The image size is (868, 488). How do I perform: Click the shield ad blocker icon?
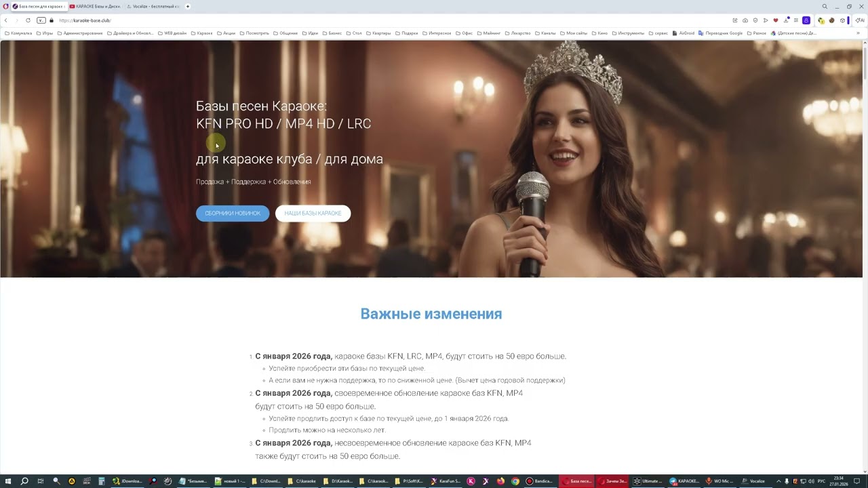click(x=755, y=20)
